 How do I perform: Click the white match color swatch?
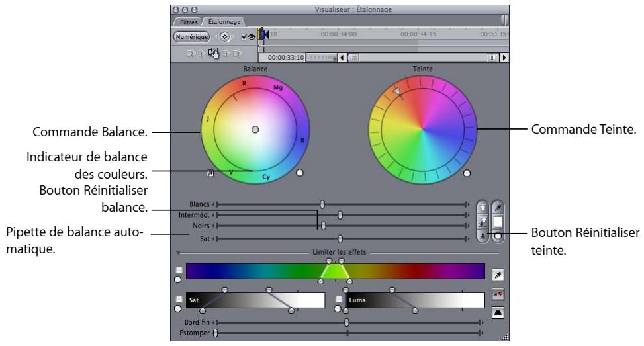click(x=498, y=222)
